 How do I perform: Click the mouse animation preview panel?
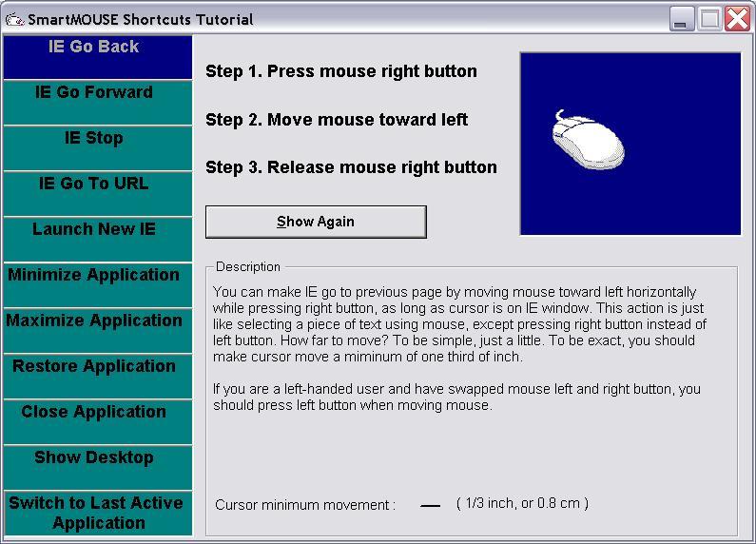pos(630,144)
